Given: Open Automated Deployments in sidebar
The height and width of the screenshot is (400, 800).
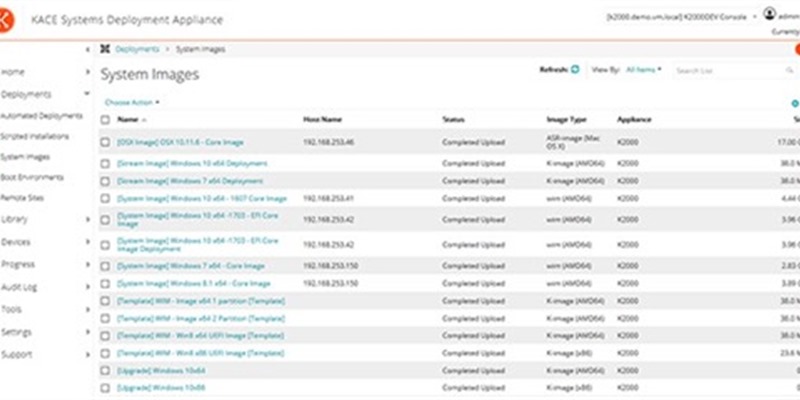Looking at the screenshot, I should click(x=41, y=116).
